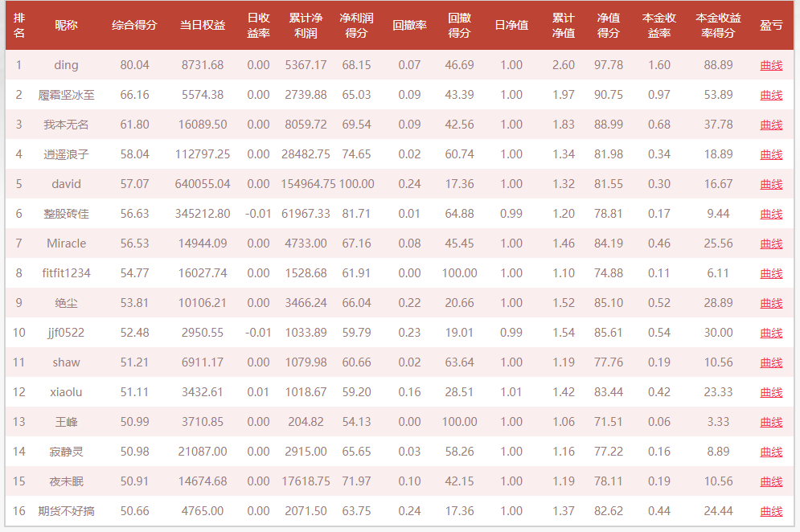Click equity value 345212.80

(x=203, y=214)
